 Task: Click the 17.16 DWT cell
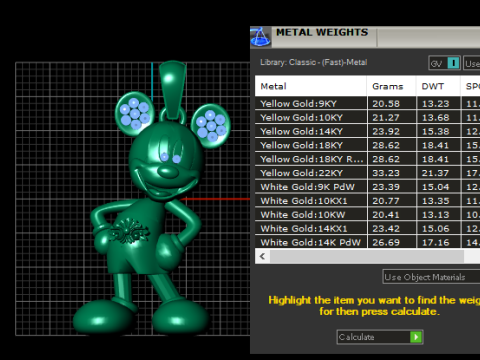click(x=438, y=242)
